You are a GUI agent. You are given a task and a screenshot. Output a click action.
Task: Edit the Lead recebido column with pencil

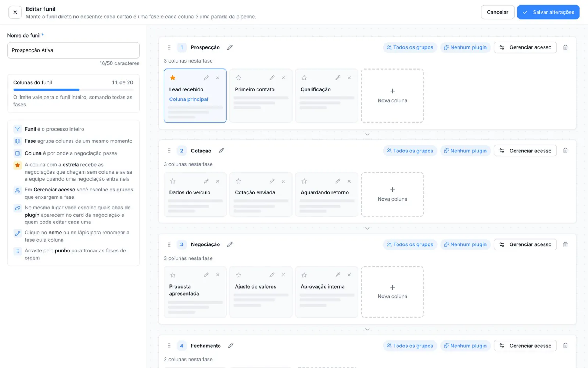click(x=206, y=78)
